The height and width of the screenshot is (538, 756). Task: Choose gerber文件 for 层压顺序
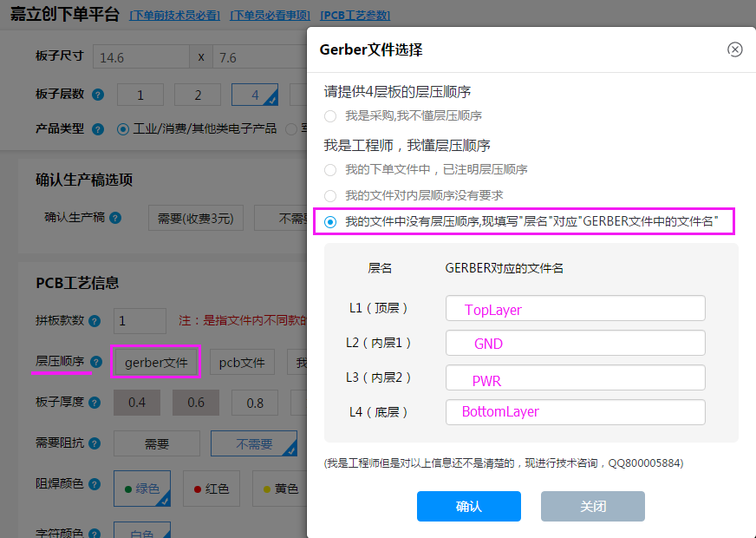pos(156,362)
